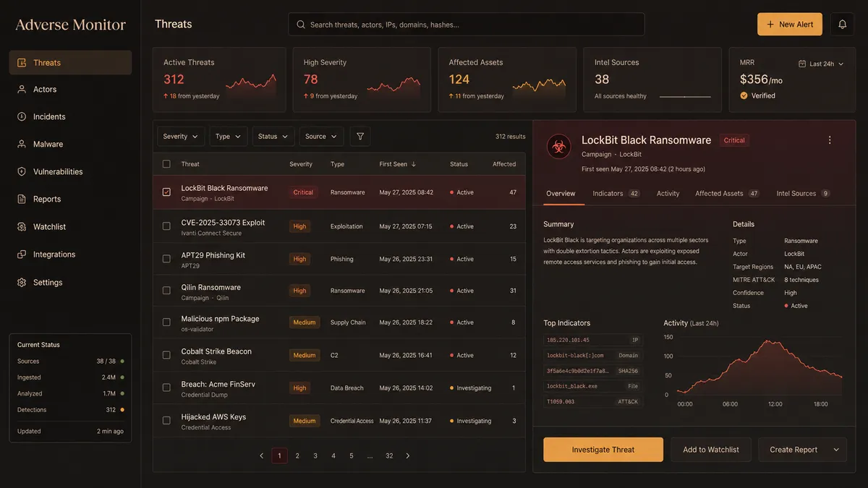868x488 pixels.
Task: Open the funnel filter icon button
Action: tap(360, 137)
